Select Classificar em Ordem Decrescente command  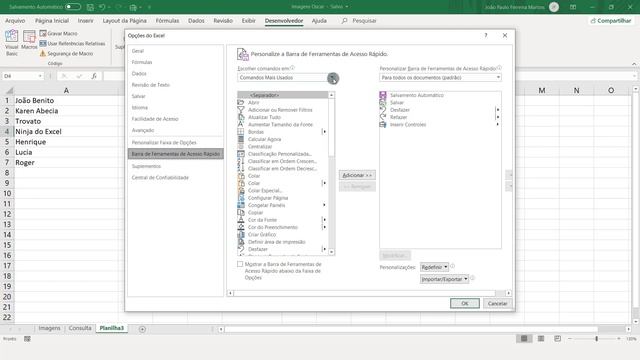(282, 169)
